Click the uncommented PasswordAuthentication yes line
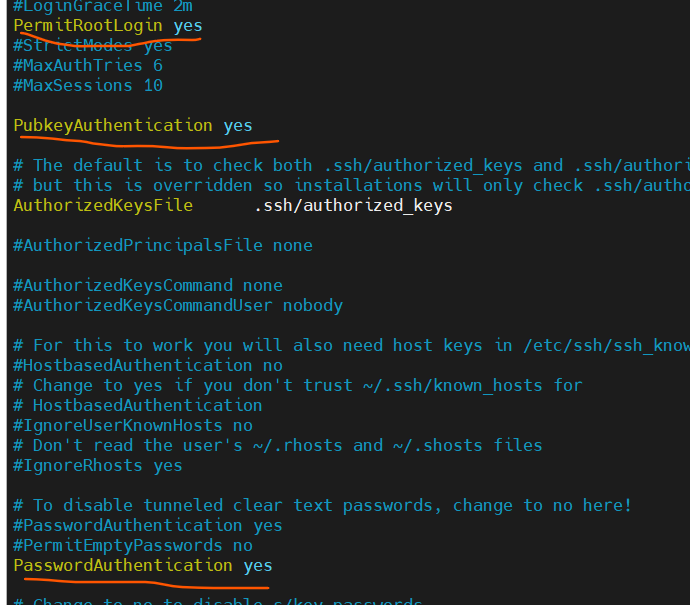Screen dimensions: 690x605 pos(143,566)
